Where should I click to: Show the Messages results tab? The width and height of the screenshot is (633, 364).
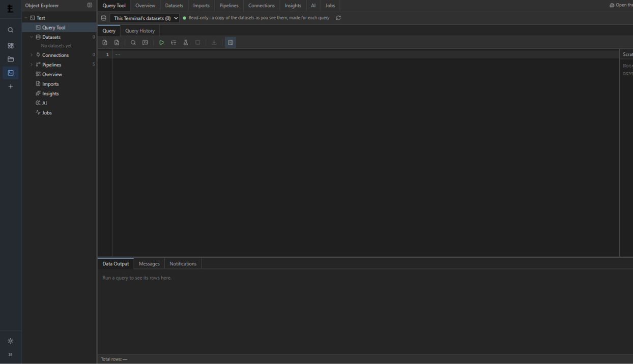149,264
